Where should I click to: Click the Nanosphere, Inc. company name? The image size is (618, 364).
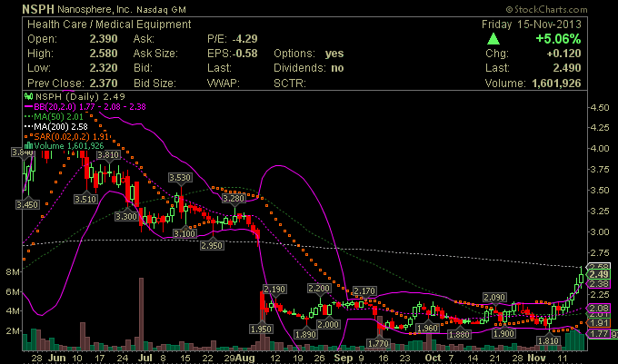[x=95, y=9]
